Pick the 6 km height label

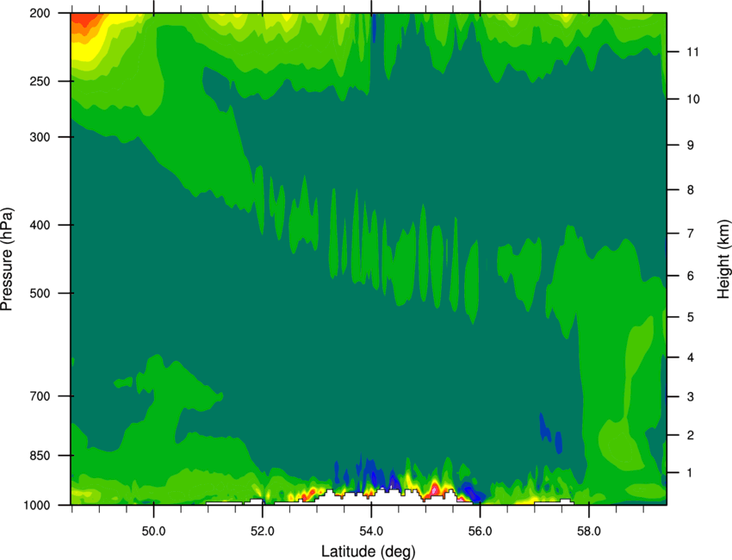pos(691,276)
